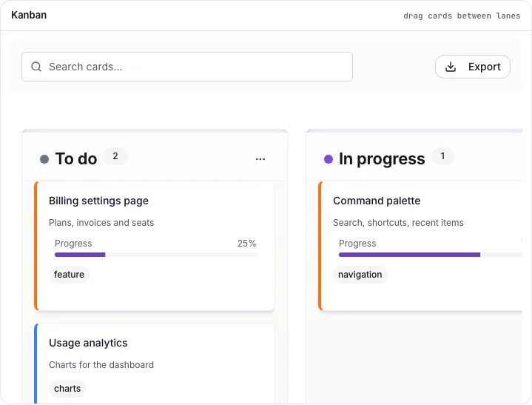Click the To do card count badge
532x405 pixels.
[x=115, y=156]
